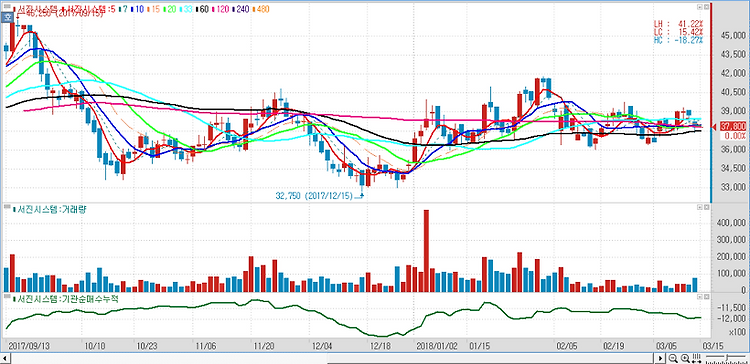Click the 37,800 current price tag

[x=732, y=127]
